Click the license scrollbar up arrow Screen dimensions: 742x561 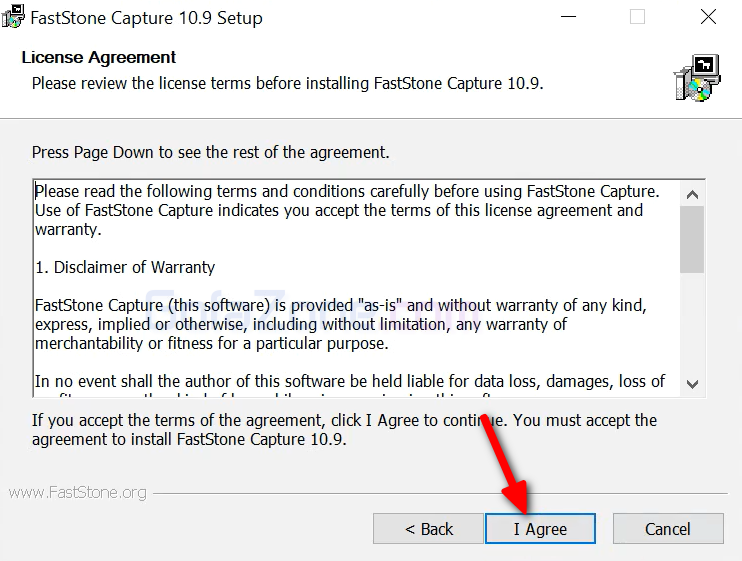[x=692, y=193]
